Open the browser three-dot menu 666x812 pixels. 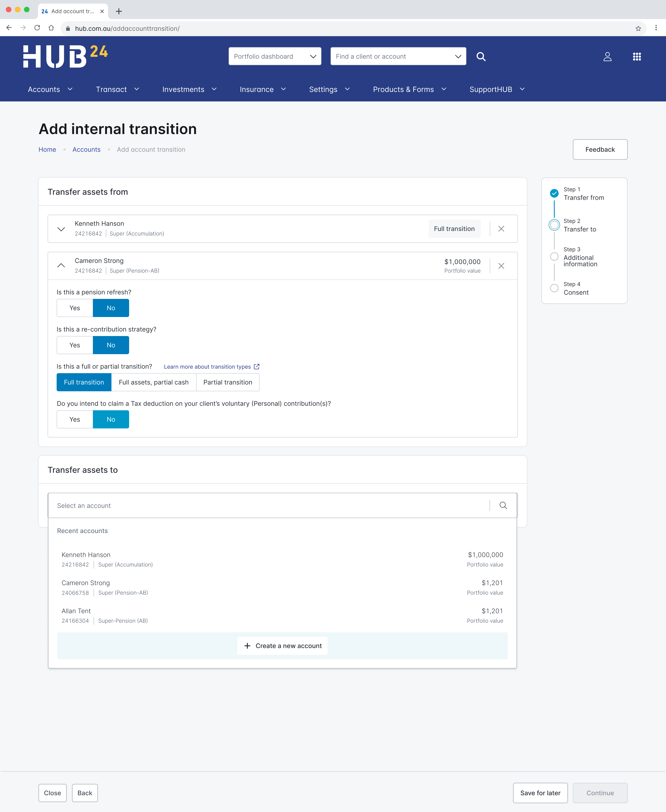point(656,28)
